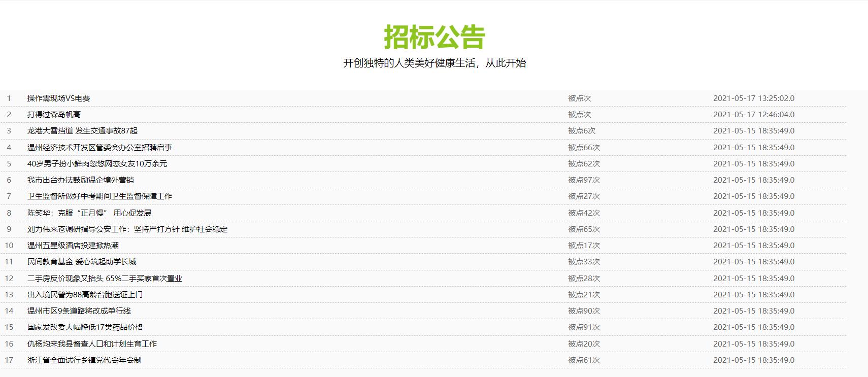Screen dimensions: 868x377
Task: Open 国家发改委大幅降低17类药品价格
Action: click(x=85, y=327)
